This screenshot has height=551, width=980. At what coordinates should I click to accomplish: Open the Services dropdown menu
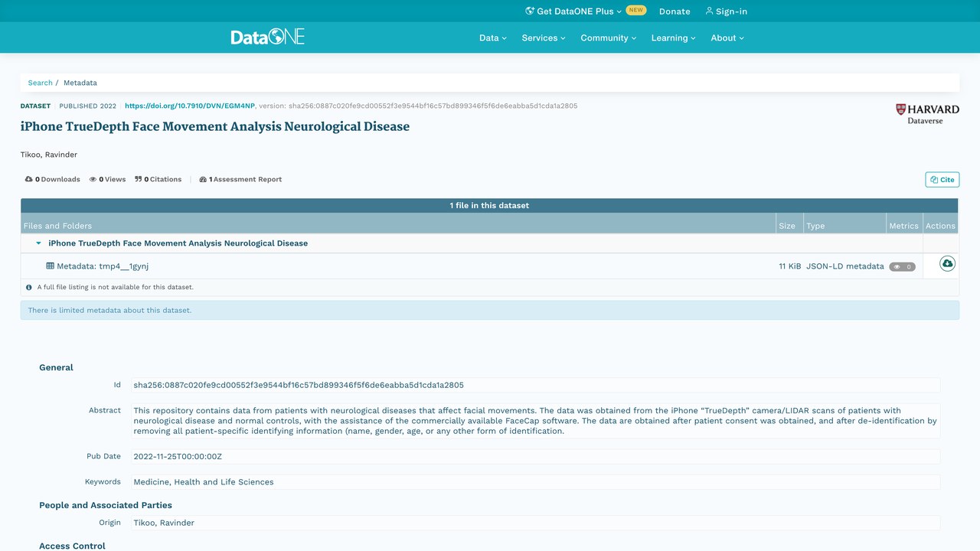pyautogui.click(x=544, y=37)
